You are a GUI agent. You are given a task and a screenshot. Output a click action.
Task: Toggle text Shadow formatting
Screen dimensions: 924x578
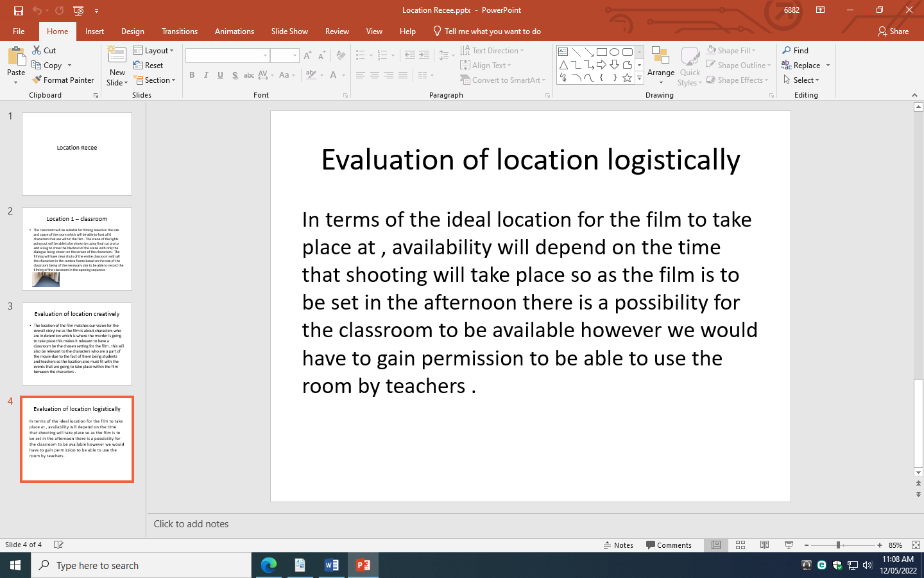coord(235,75)
